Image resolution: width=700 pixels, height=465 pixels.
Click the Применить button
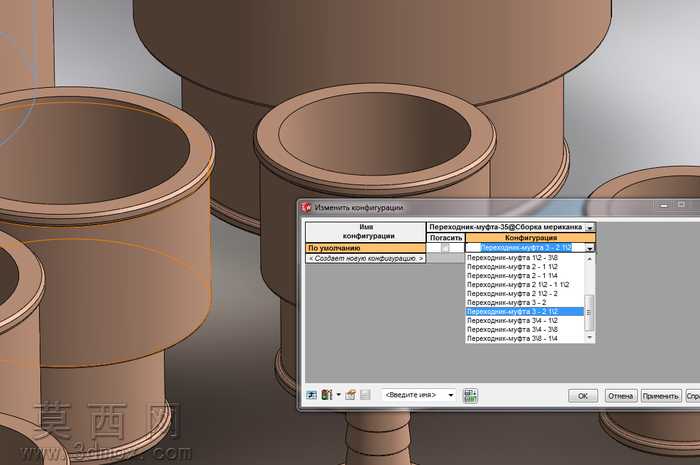661,396
